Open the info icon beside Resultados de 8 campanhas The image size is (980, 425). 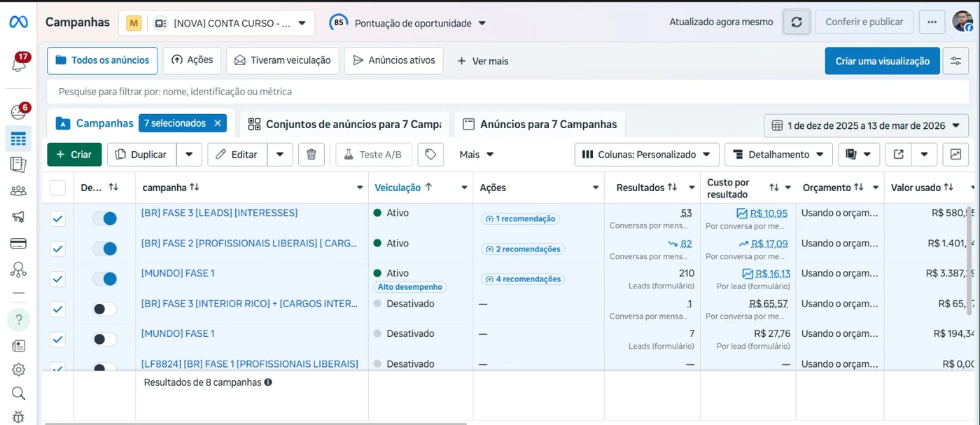(x=268, y=382)
